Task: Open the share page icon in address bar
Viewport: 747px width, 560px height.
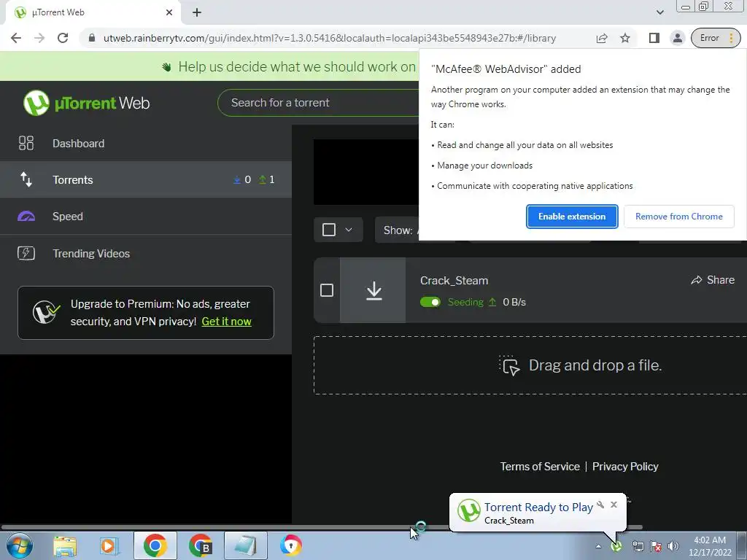Action: pyautogui.click(x=602, y=38)
